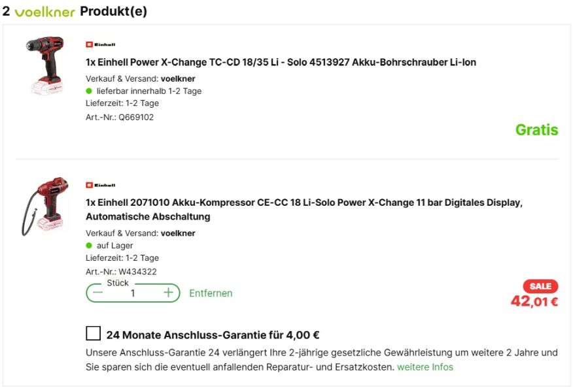
Task: Open the 'weitere Infos' guarantee link
Action: [x=425, y=367]
